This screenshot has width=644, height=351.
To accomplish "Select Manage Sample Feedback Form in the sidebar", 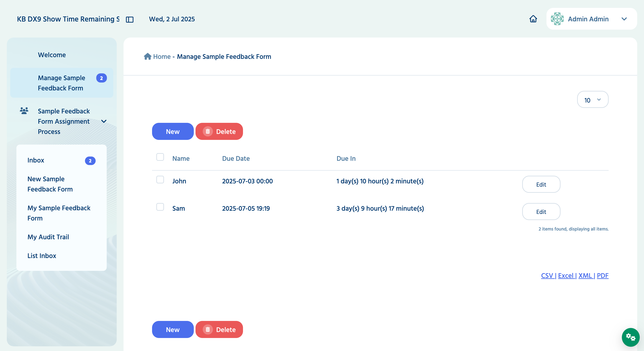I will [62, 83].
